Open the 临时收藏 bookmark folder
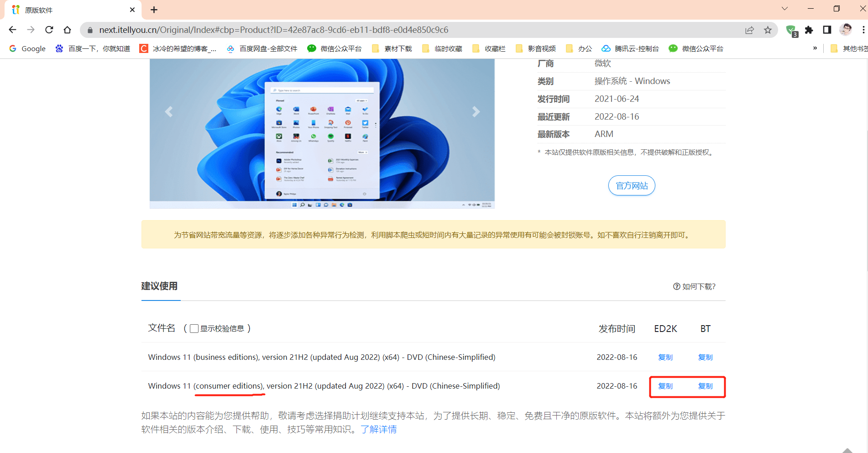 pos(442,48)
